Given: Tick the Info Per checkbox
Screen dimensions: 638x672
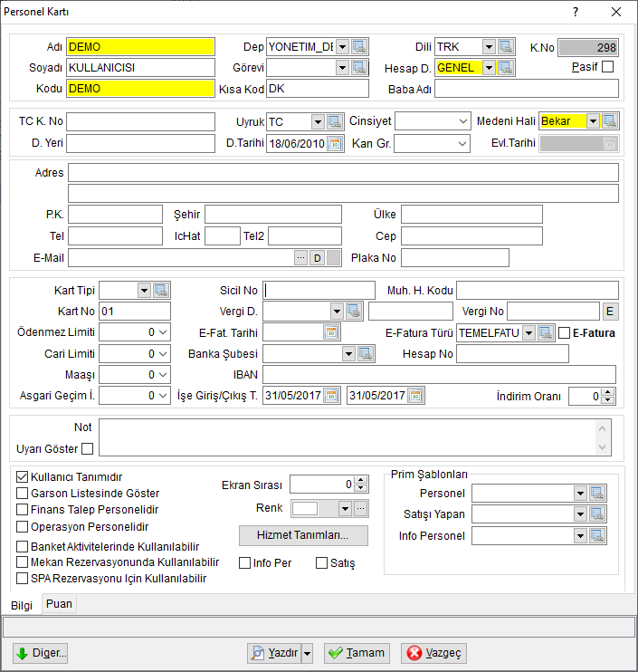Looking at the screenshot, I should (244, 563).
